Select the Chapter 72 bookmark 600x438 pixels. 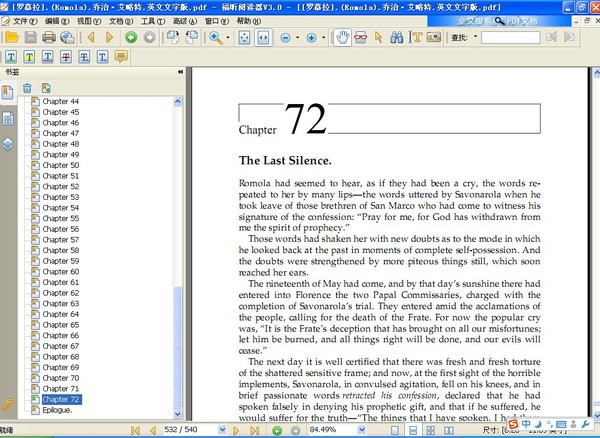tap(61, 399)
